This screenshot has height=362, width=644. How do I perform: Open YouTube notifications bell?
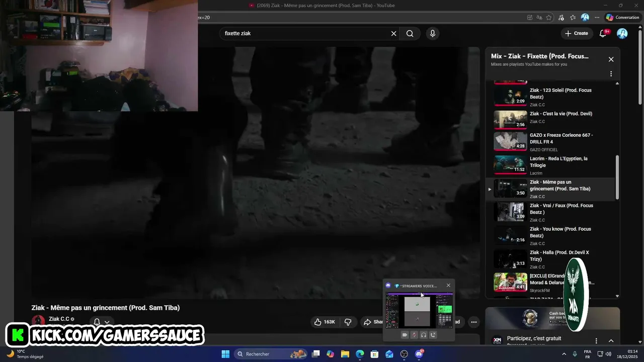point(604,33)
